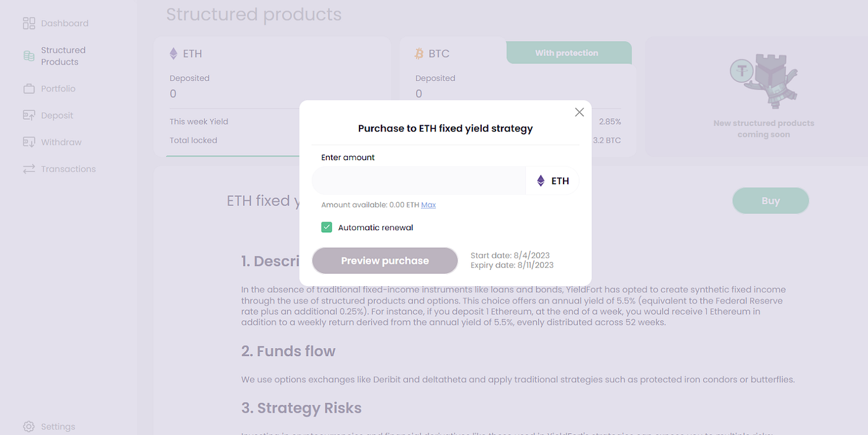Uncheck the Automatic renewal checkbox
The height and width of the screenshot is (435, 868).
coord(327,227)
